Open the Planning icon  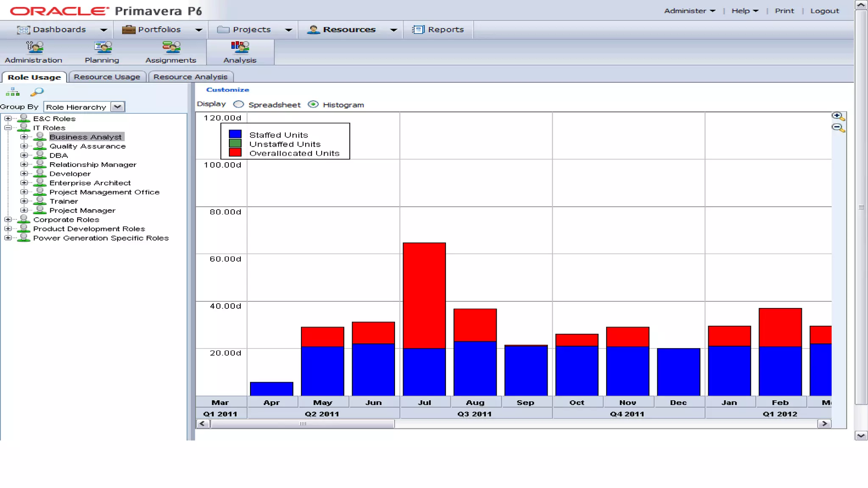click(x=102, y=52)
